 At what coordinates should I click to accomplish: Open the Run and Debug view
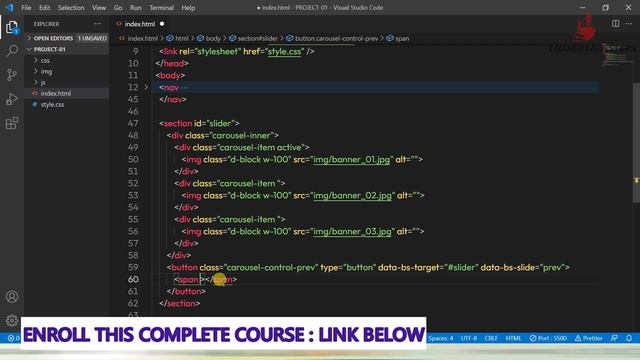tap(12, 99)
